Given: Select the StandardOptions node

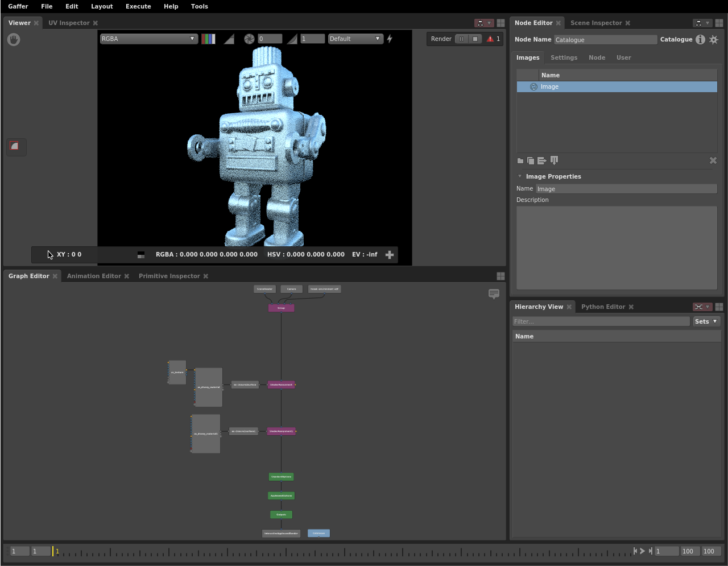Looking at the screenshot, I should [x=281, y=477].
